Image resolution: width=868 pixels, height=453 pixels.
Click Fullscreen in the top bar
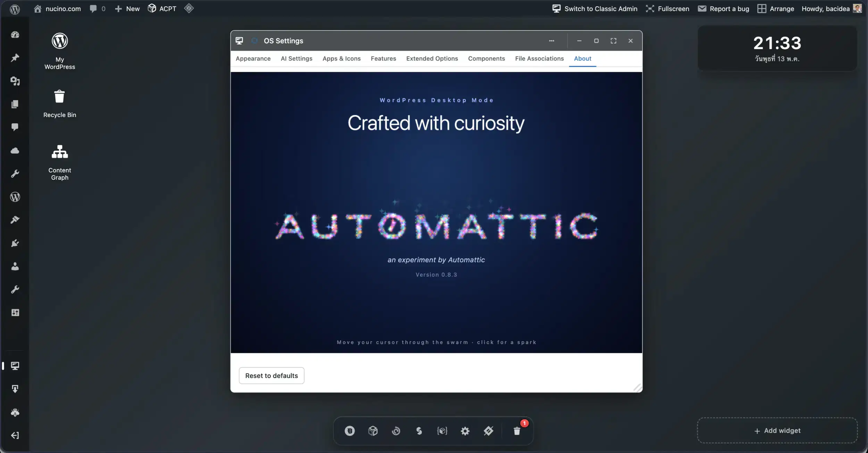(667, 9)
